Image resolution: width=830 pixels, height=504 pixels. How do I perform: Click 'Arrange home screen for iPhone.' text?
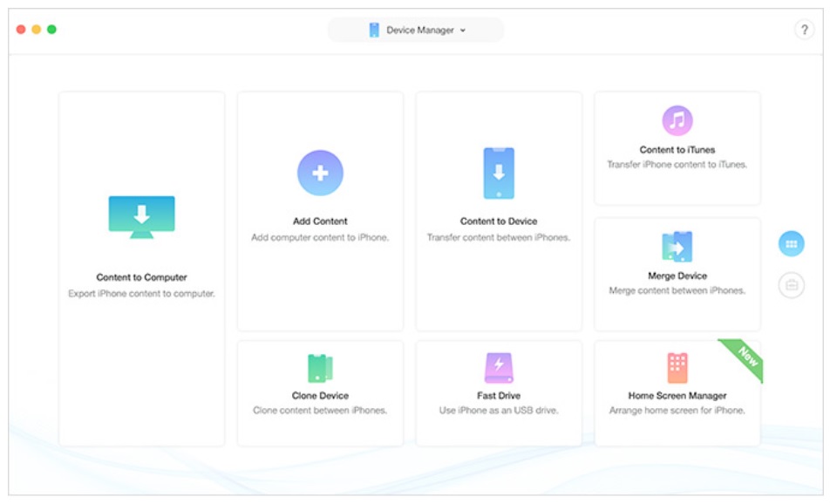pyautogui.click(x=677, y=411)
